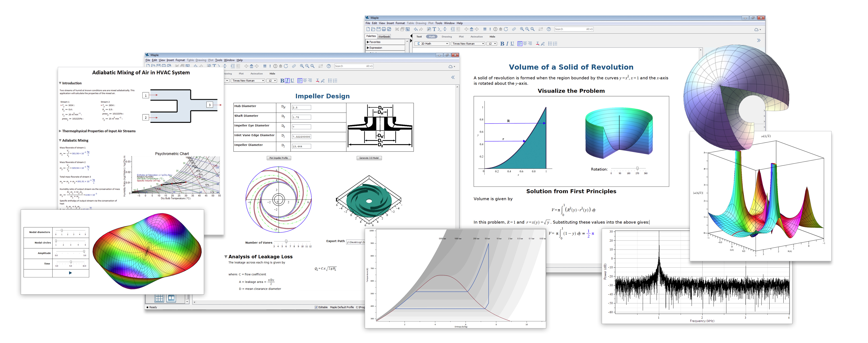Toggle the highlighted Italic button in Impeller window
Viewport: 868px width, 343px height.
(x=287, y=81)
